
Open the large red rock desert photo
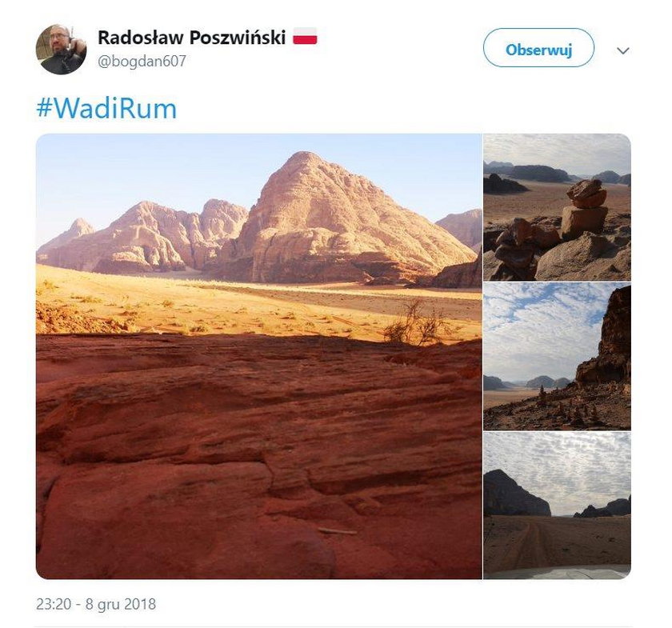(259, 356)
